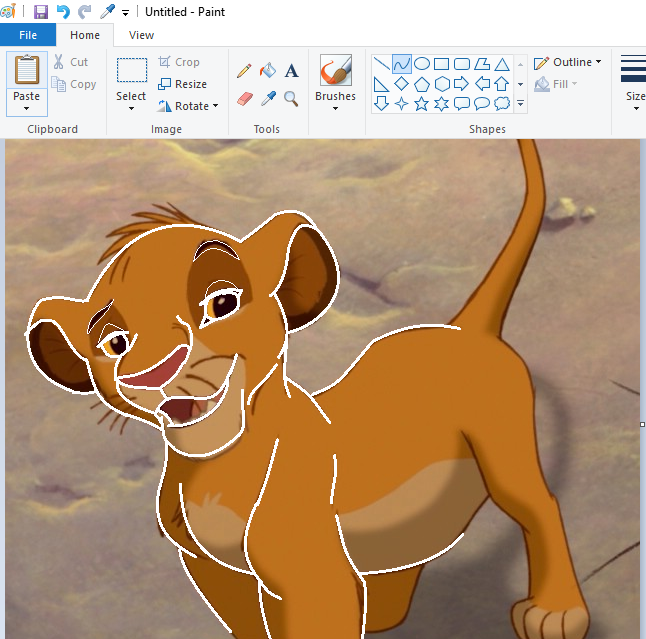This screenshot has width=646, height=639.
Task: Choose the Oval callout shape
Action: click(482, 103)
